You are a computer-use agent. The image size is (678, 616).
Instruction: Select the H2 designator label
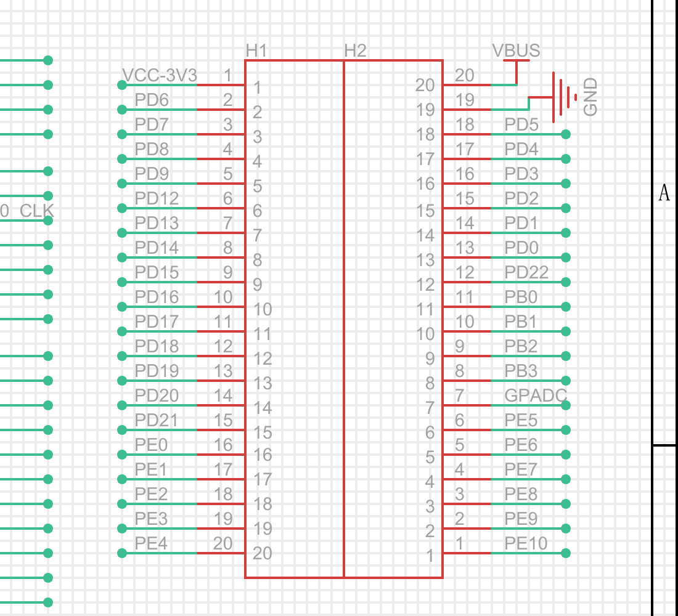point(356,51)
